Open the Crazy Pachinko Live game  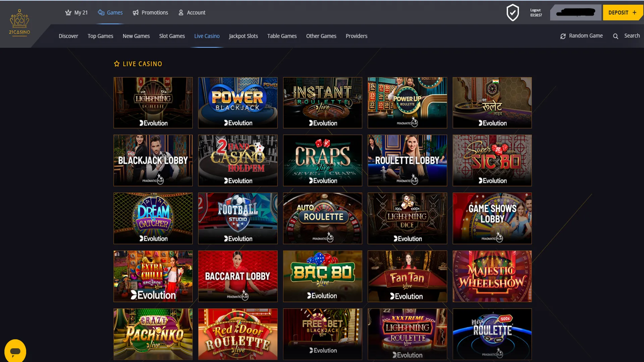pyautogui.click(x=153, y=334)
